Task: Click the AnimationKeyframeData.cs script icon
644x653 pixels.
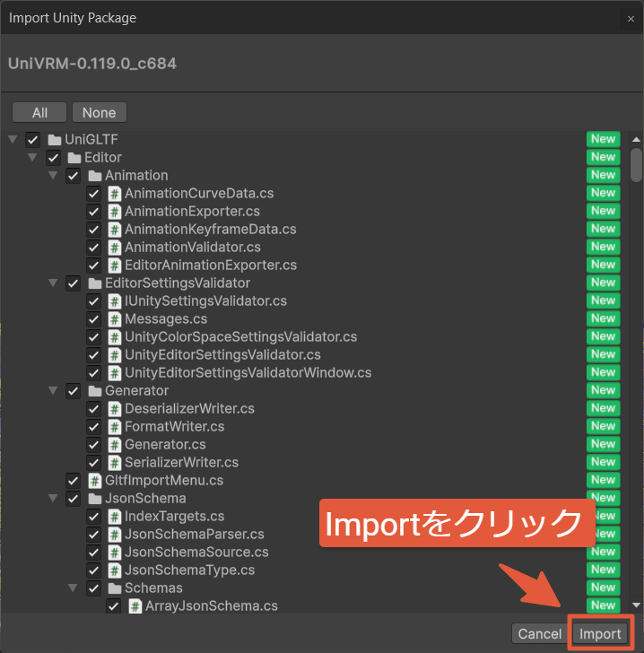Action: (x=115, y=230)
